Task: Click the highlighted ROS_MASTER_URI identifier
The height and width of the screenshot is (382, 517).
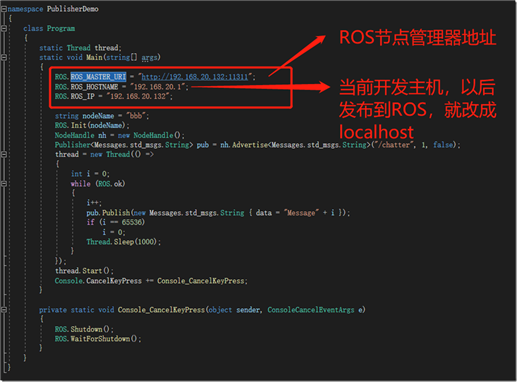Action: click(98, 77)
